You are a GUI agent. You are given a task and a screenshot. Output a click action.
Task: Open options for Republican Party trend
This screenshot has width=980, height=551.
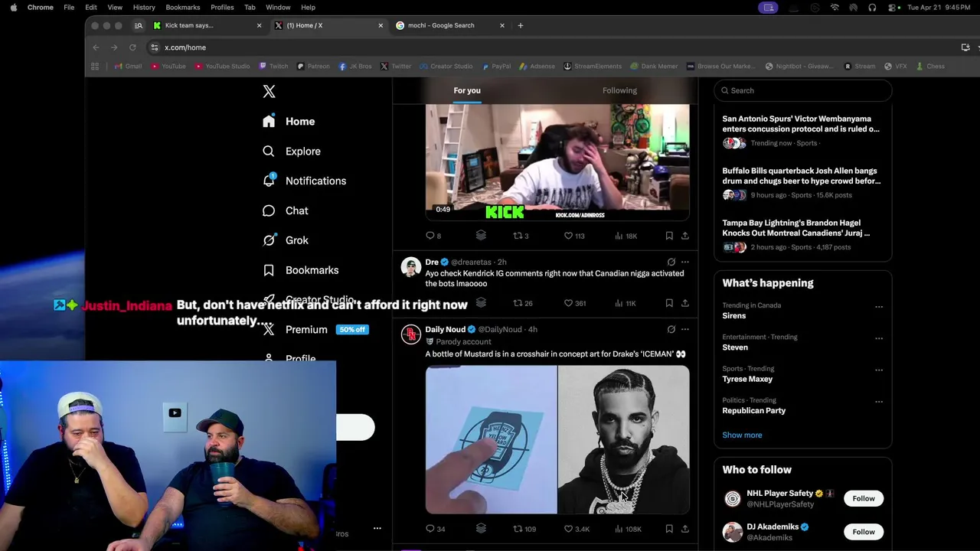point(879,402)
